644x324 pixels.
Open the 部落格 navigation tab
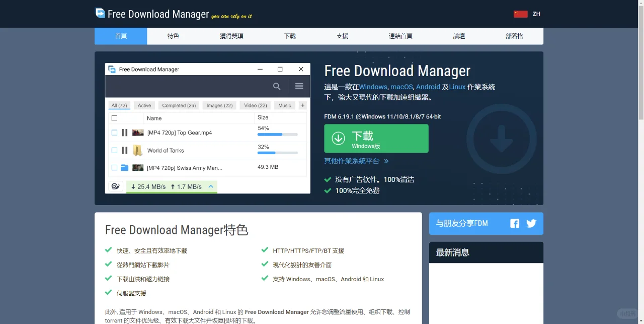pos(514,36)
